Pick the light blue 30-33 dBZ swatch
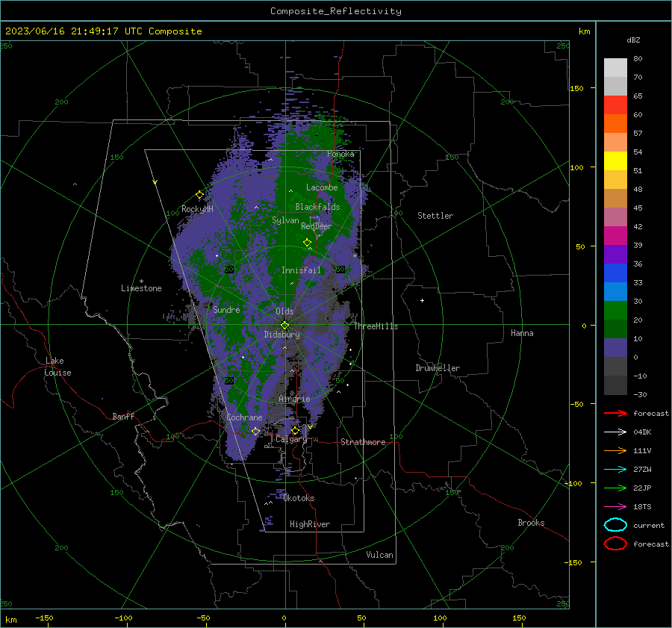 click(615, 292)
